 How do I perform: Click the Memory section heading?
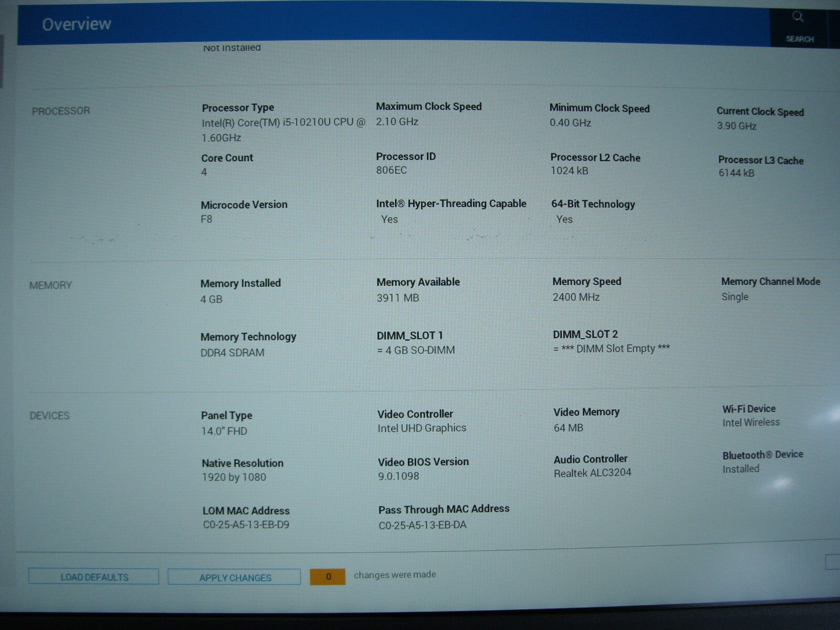coord(50,285)
